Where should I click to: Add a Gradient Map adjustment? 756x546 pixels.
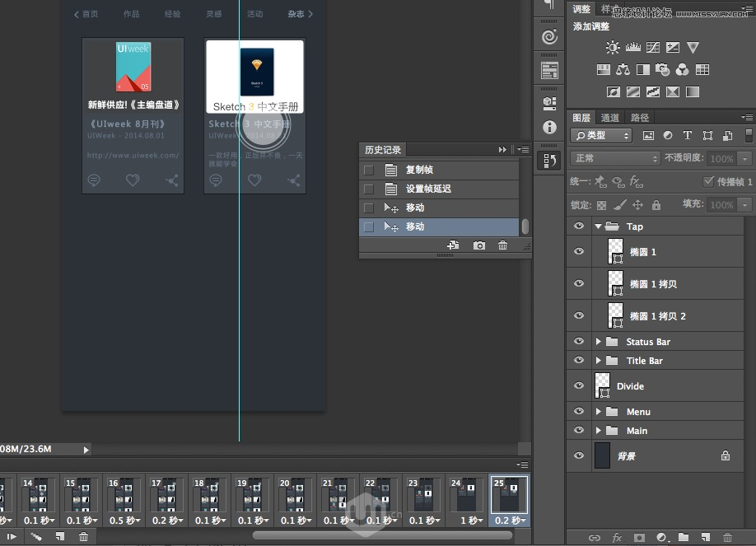[x=693, y=91]
